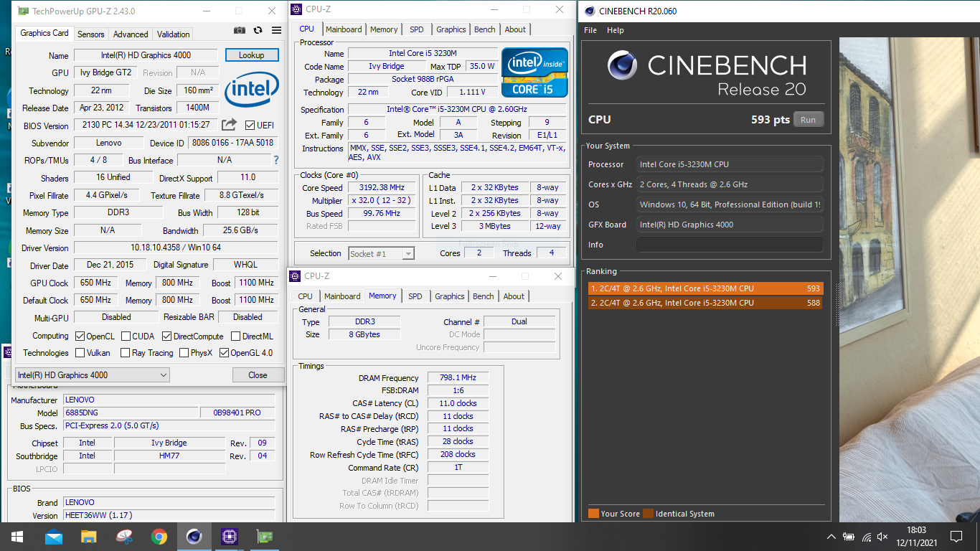Click the Intel logo in GPU-Z
The width and height of the screenshot is (980, 551).
[252, 90]
